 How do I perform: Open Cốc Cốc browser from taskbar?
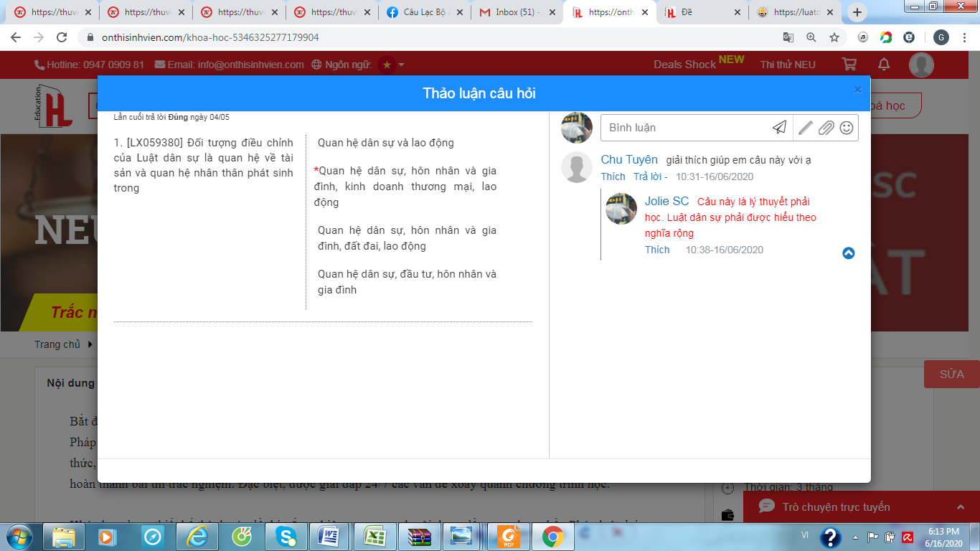point(241,537)
